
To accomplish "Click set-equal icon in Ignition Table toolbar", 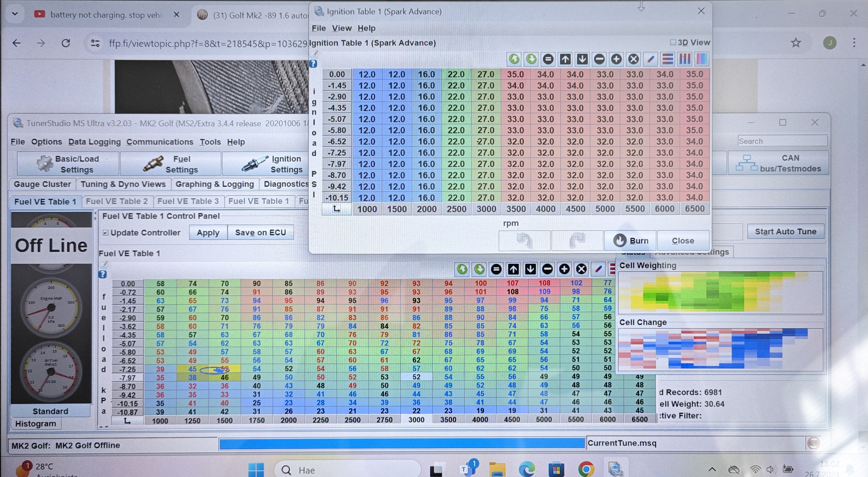I will (548, 59).
